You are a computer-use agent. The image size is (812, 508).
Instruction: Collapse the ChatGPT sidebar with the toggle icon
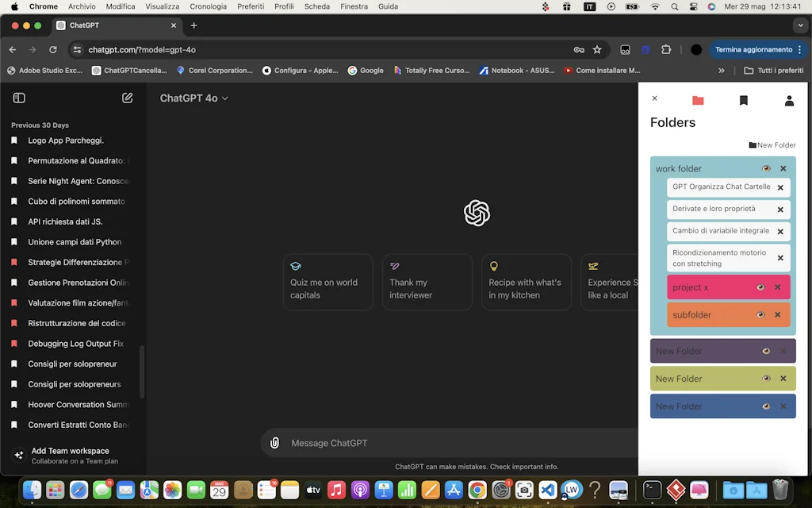click(x=19, y=97)
